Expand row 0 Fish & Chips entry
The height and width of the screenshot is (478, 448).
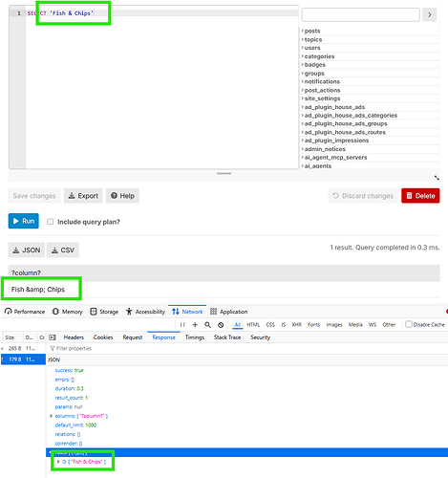tap(58, 462)
